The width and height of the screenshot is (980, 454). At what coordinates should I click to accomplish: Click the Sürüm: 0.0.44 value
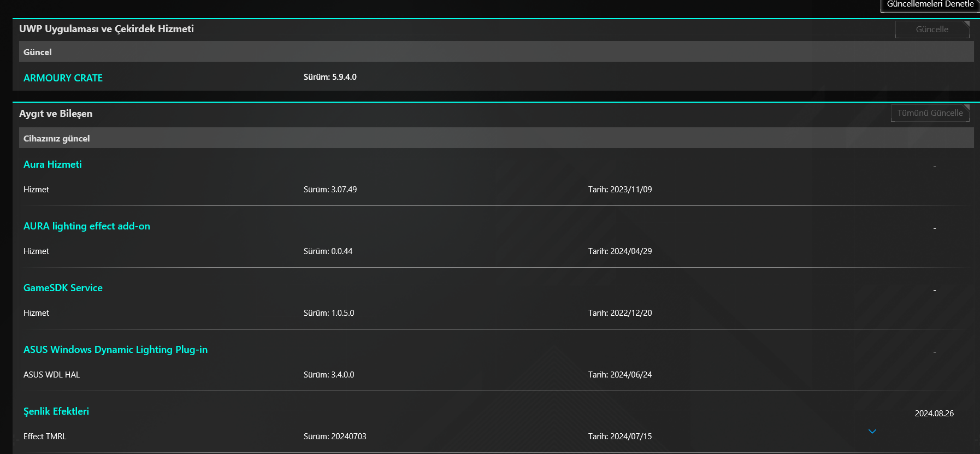point(328,251)
